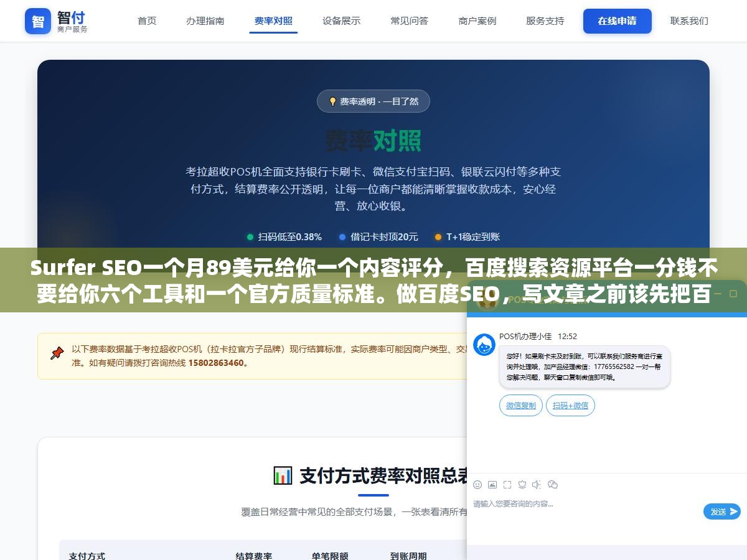Click the bar chart icon beside 支付方式费率对照总表
Image resolution: width=747 pixels, height=560 pixels.
click(x=283, y=475)
